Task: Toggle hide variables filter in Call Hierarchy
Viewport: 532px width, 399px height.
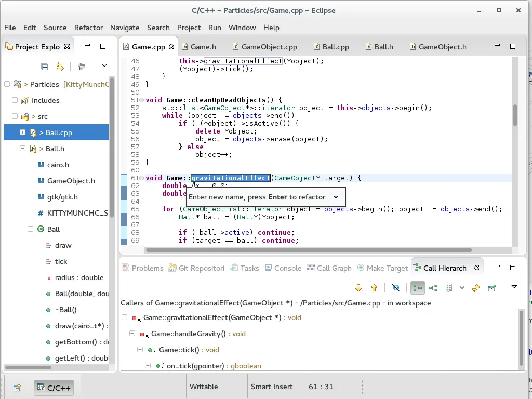Action: point(396,288)
